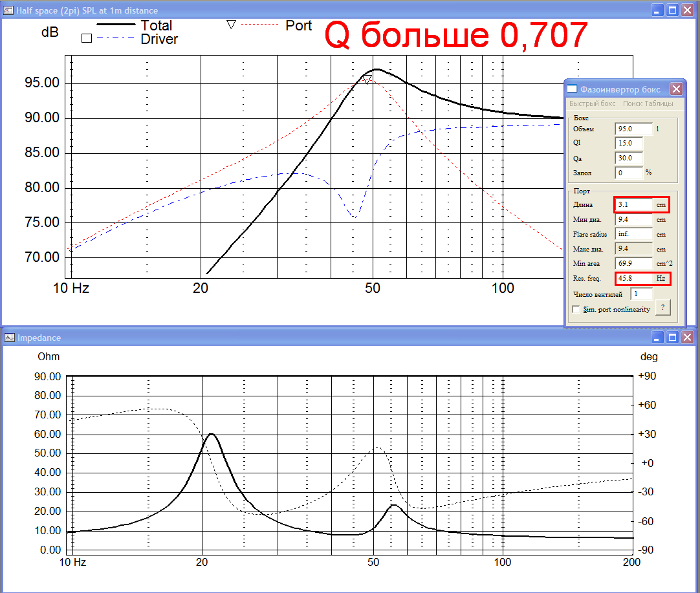Minimize the Impedance graph window
This screenshot has width=700, height=593.
tap(658, 338)
